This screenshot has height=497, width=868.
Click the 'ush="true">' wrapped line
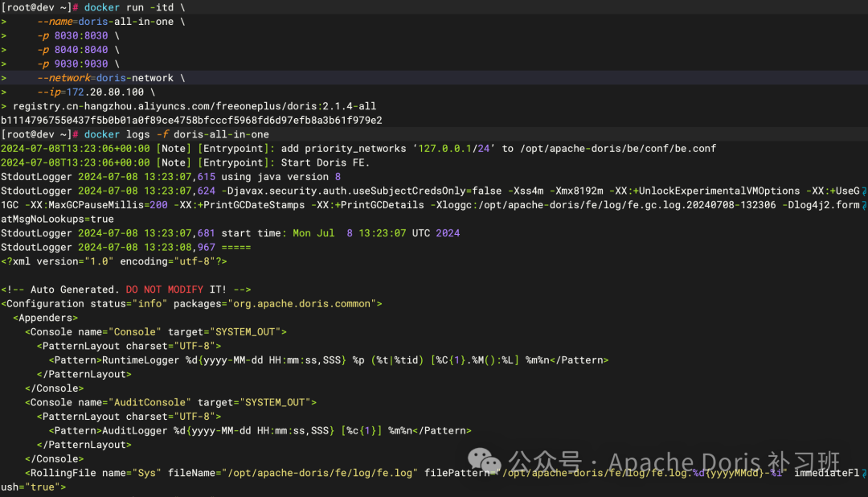[33, 487]
